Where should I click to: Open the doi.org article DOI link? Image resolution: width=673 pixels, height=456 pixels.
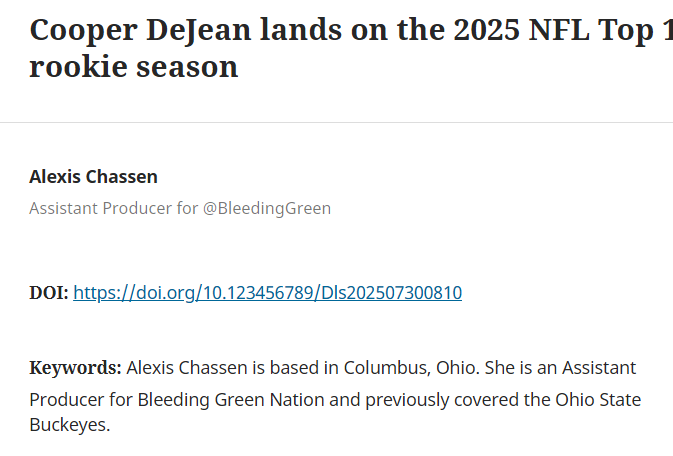267,293
